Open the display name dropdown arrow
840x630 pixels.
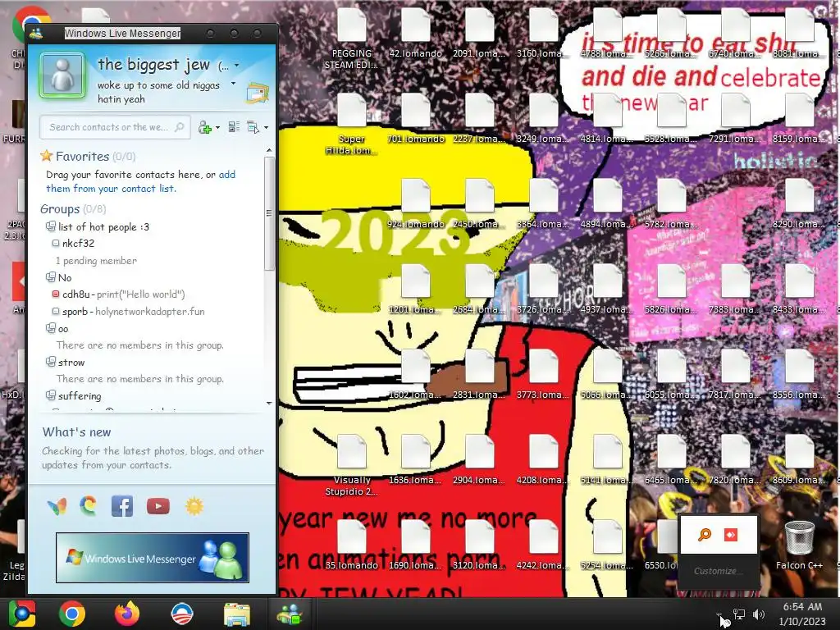(x=237, y=66)
